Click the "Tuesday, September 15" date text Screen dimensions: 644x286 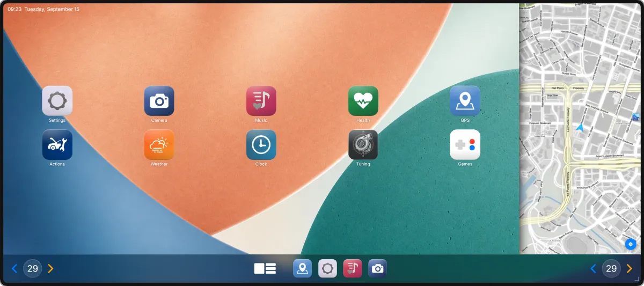52,9
